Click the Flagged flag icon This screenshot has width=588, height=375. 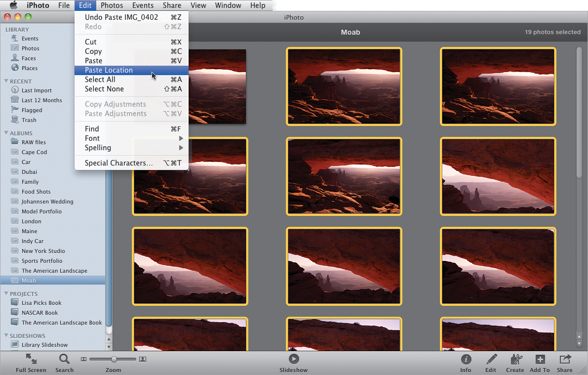(x=15, y=110)
